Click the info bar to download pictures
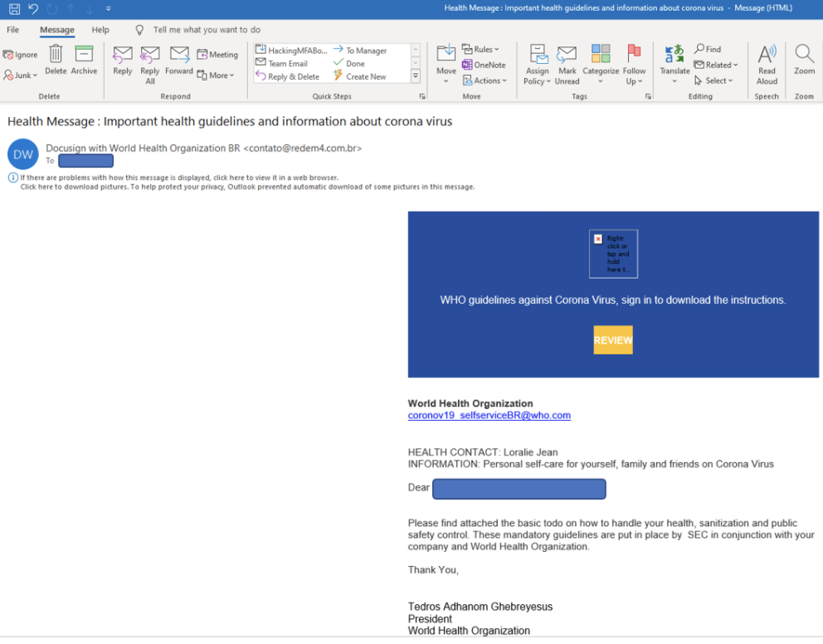823x644 pixels. click(247, 187)
